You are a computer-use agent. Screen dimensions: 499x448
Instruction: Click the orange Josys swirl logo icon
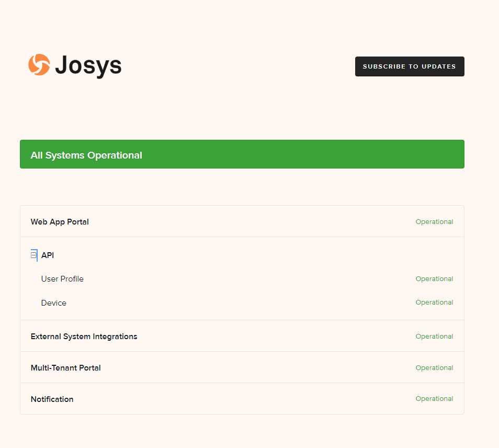tap(39, 65)
